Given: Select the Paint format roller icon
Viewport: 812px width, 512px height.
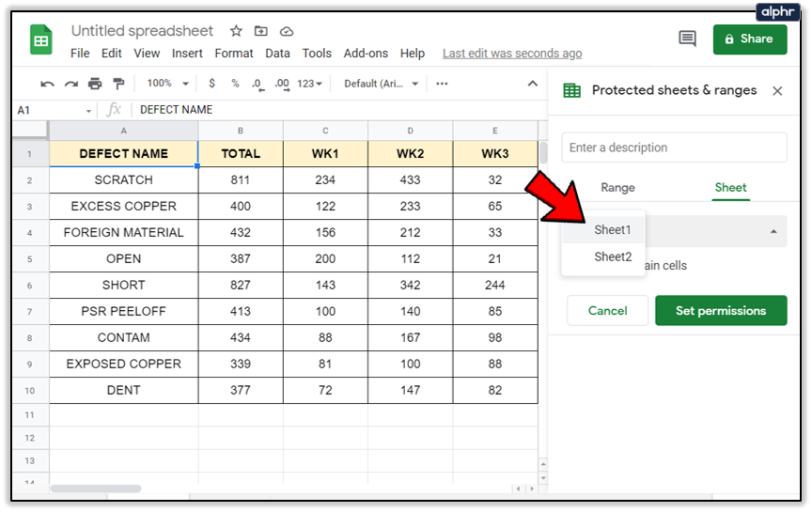Looking at the screenshot, I should (118, 84).
